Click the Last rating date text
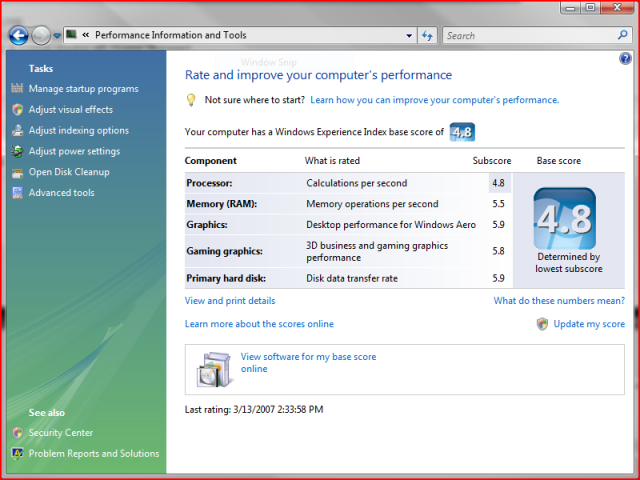This screenshot has width=640, height=480. tap(254, 409)
